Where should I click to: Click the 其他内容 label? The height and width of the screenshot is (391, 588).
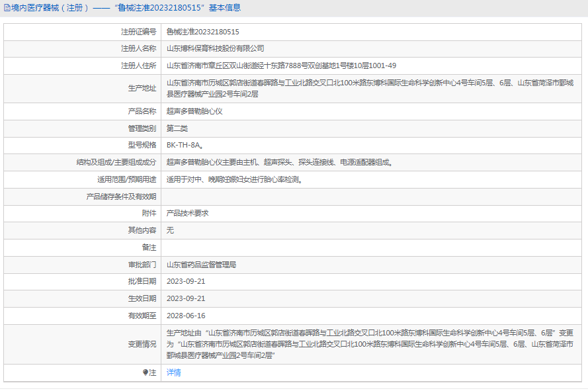[x=142, y=230]
